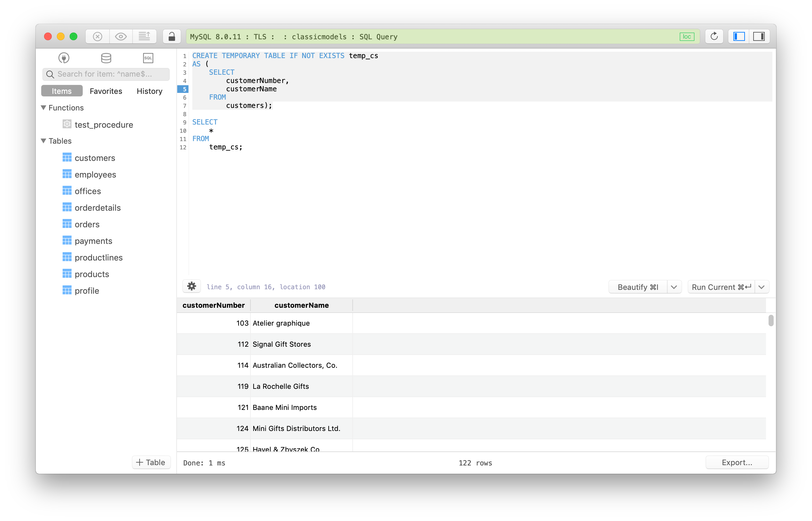Image resolution: width=812 pixels, height=521 pixels.
Task: Click the results vertical scrollbar thumb
Action: (x=771, y=321)
